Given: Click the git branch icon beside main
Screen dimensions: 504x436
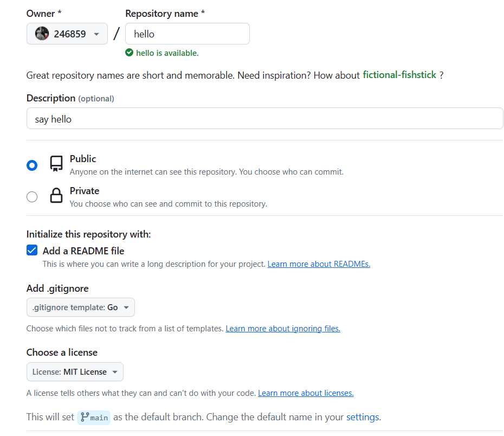Looking at the screenshot, I should [x=85, y=417].
